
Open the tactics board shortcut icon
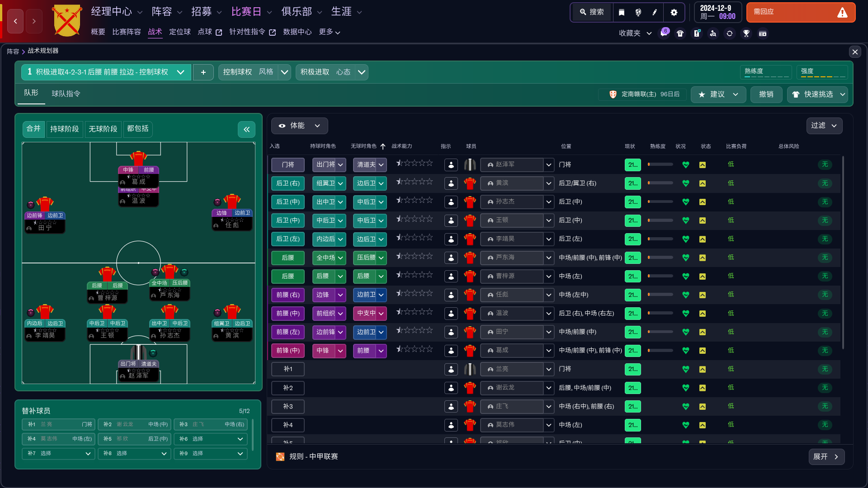(x=697, y=33)
